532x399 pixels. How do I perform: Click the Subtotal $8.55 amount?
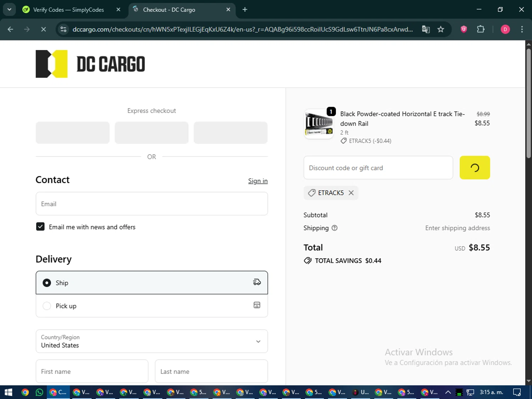[482, 215]
